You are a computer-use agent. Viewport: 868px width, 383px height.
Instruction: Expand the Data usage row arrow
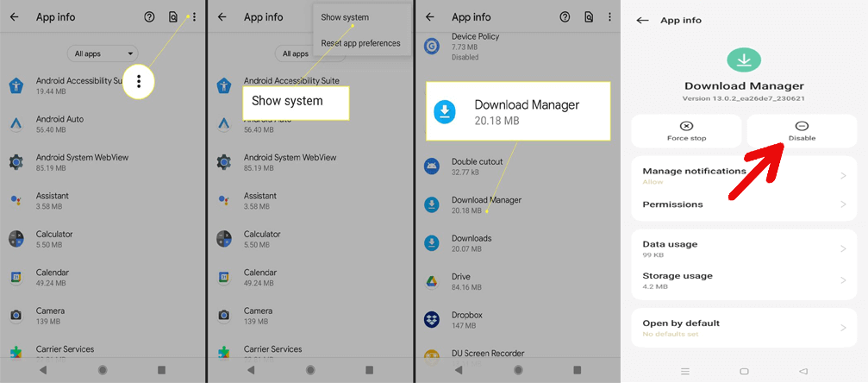842,248
